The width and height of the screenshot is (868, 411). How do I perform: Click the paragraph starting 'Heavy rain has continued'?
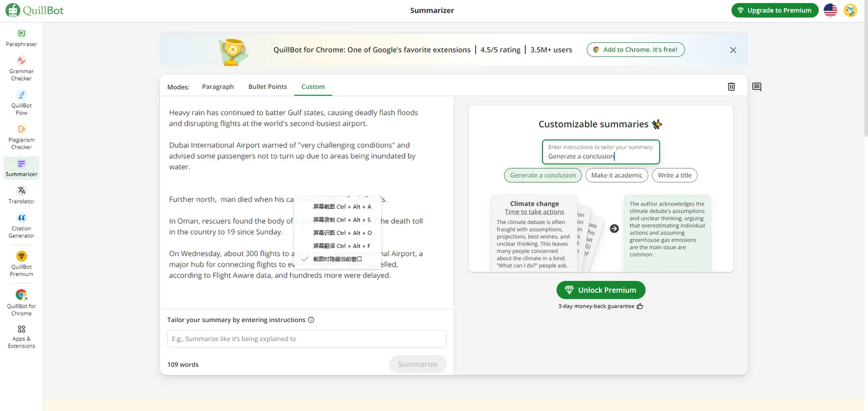[x=293, y=118]
